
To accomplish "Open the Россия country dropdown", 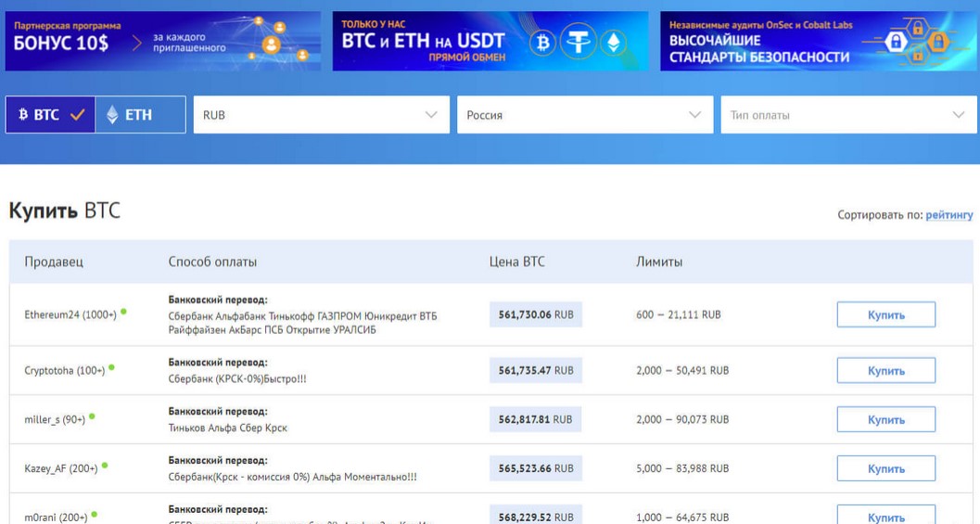I will click(585, 114).
